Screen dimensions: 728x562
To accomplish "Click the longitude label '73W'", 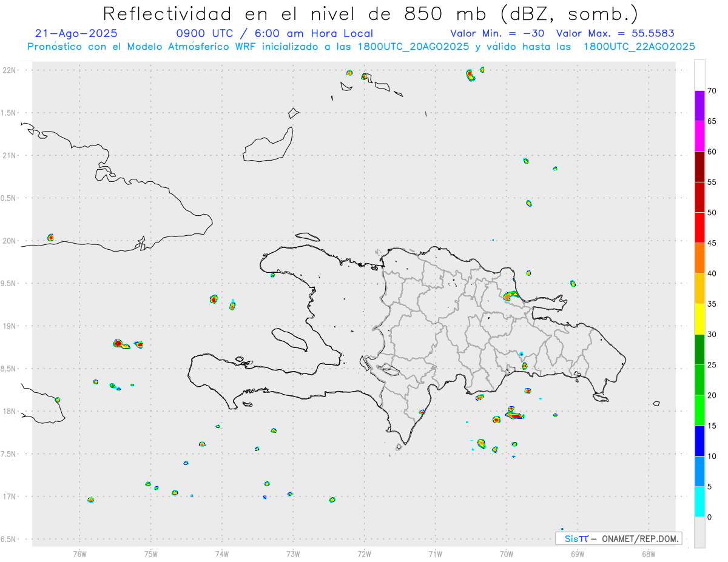I will coord(293,553).
